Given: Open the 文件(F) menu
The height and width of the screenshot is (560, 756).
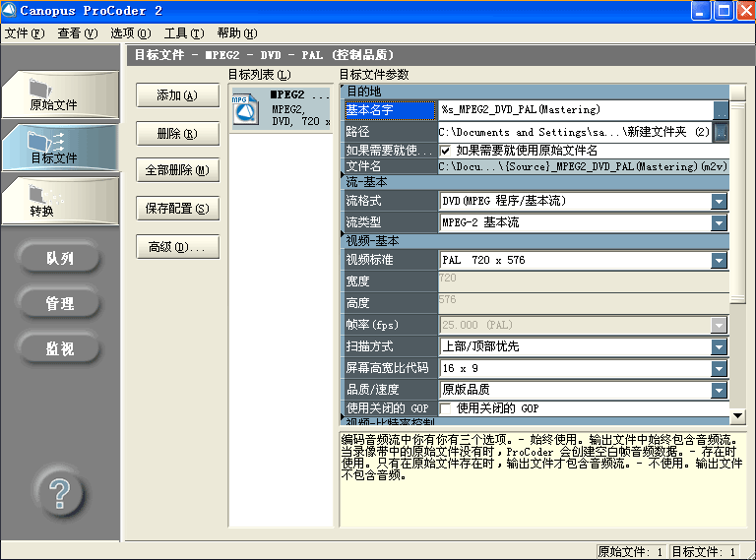Looking at the screenshot, I should click(25, 33).
